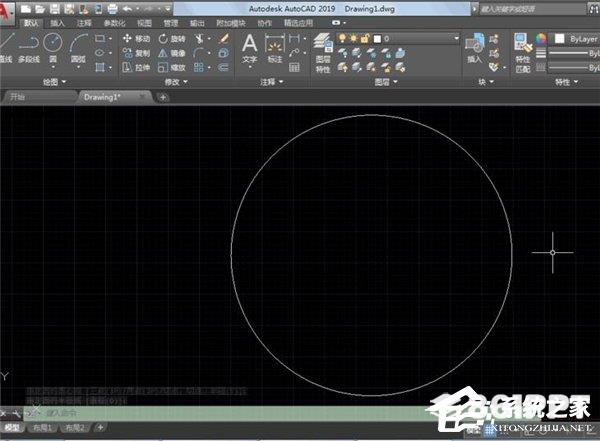Image resolution: width=600 pixels, height=441 pixels.
Task: Open the Insert (插入) ribbon tab
Action: (57, 23)
